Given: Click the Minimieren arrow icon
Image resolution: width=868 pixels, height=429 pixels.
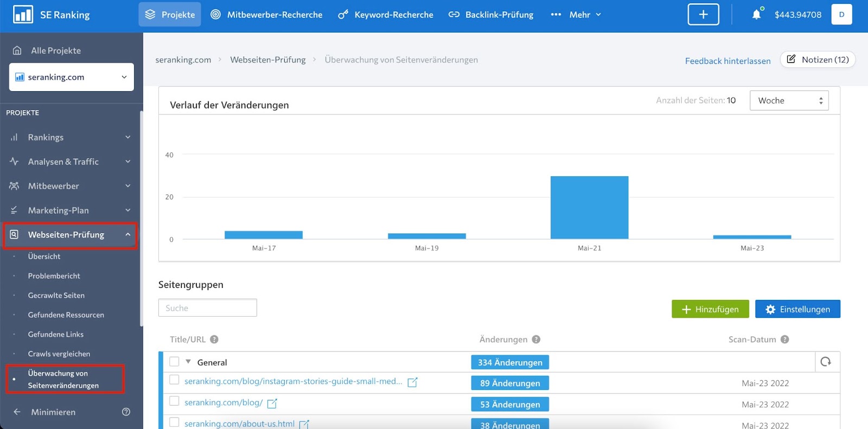Looking at the screenshot, I should click(17, 412).
